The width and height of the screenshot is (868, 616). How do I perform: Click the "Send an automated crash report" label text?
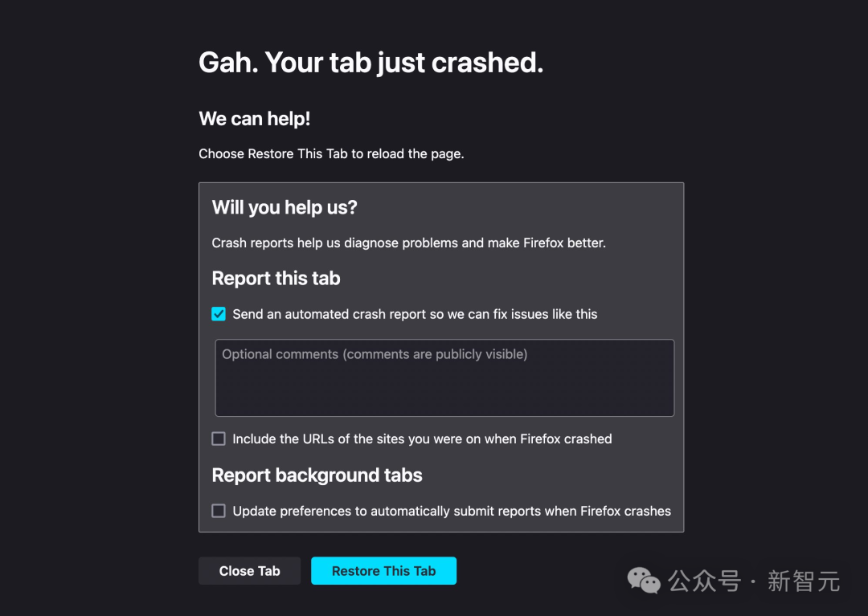pos(415,314)
